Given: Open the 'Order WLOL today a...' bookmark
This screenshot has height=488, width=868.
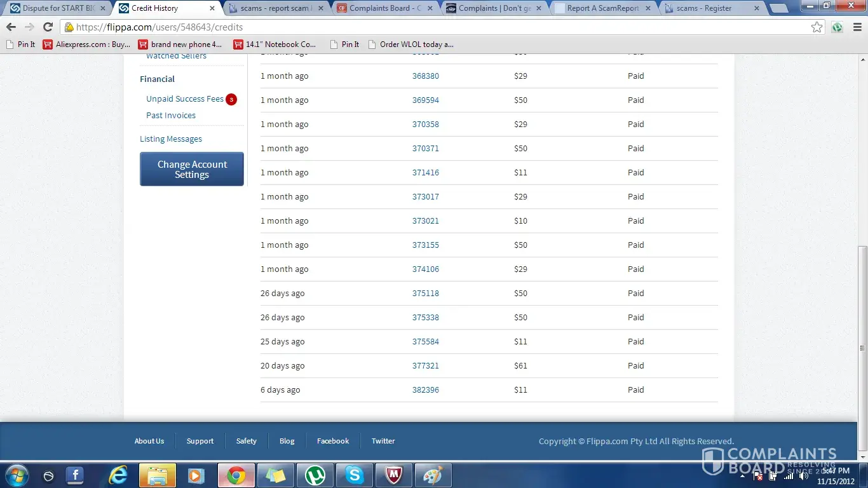Looking at the screenshot, I should click(410, 44).
